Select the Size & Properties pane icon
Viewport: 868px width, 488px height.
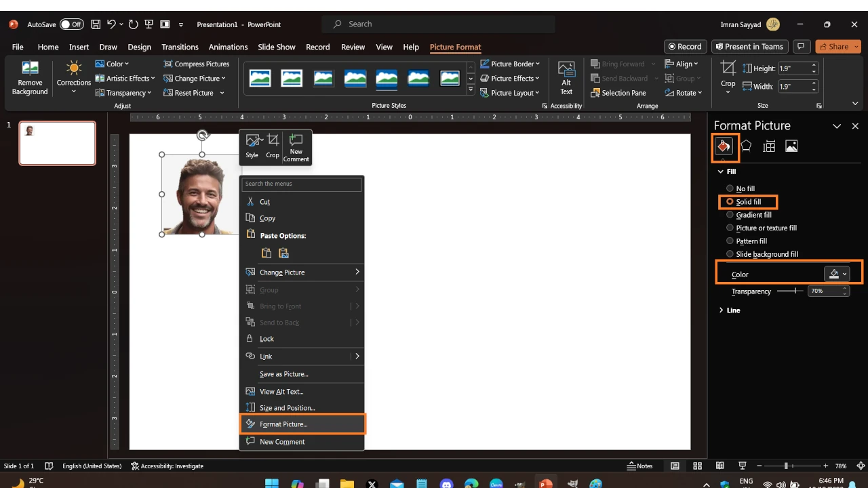click(769, 146)
